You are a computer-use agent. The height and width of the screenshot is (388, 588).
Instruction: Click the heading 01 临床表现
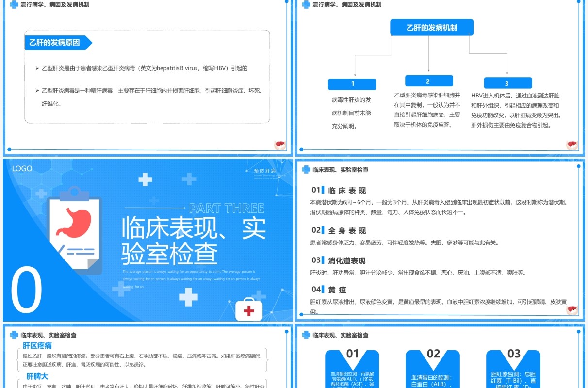pos(339,190)
